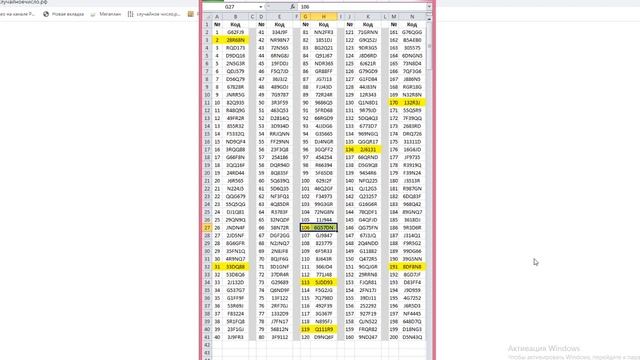Select column A header
This screenshot has width=640, height=360.
pos(217,17)
